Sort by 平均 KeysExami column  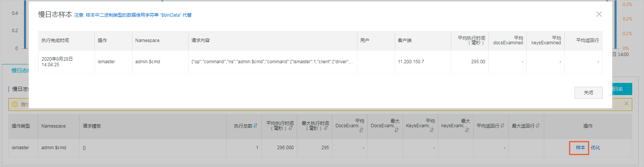pyautogui.click(x=432, y=130)
